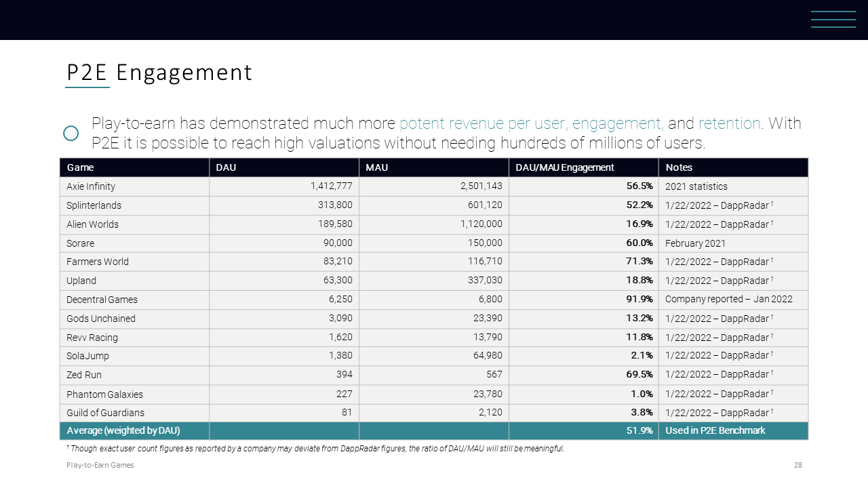Click the page number 28
Viewport: 868px width, 488px height.
click(x=797, y=466)
